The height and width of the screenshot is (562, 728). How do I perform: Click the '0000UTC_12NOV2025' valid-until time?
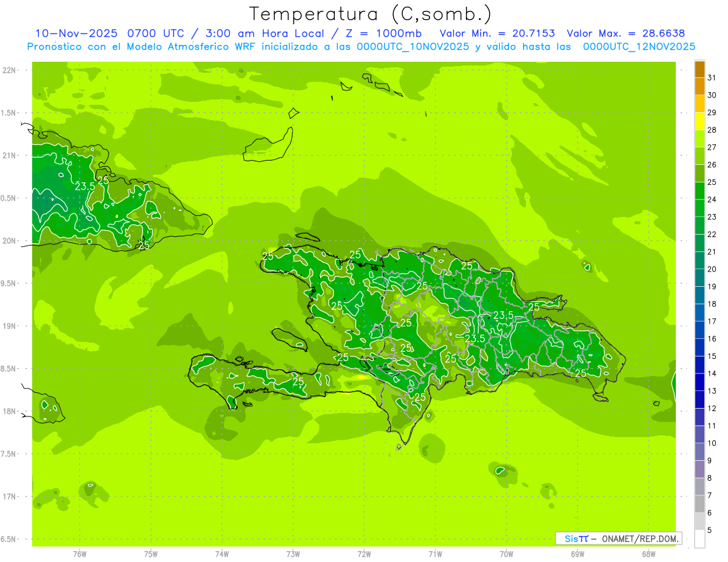pyautogui.click(x=639, y=47)
